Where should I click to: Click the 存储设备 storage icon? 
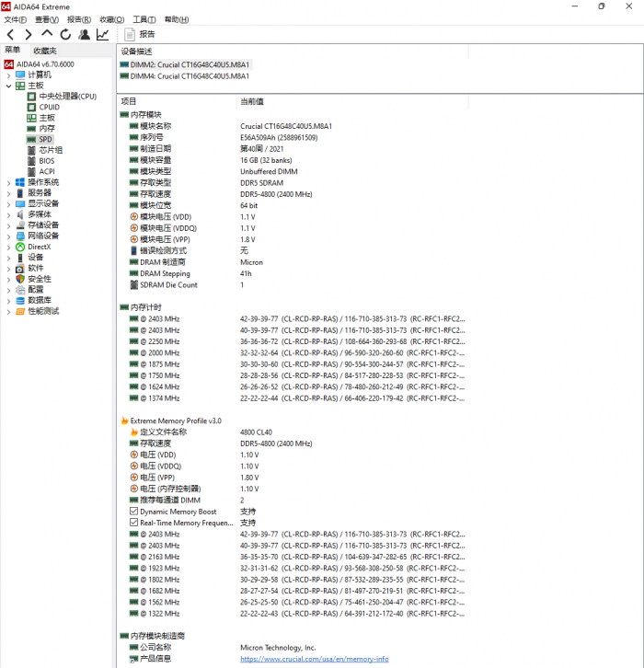pyautogui.click(x=20, y=225)
